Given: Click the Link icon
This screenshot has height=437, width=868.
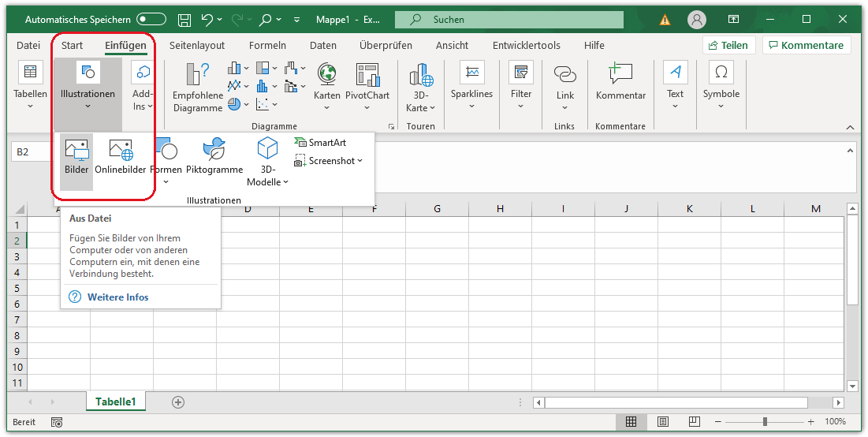Looking at the screenshot, I should pos(565,75).
